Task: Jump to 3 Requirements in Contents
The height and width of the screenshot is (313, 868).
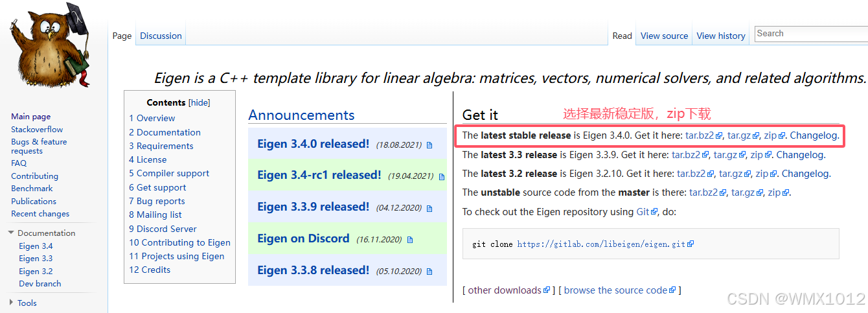Action: pyautogui.click(x=161, y=146)
